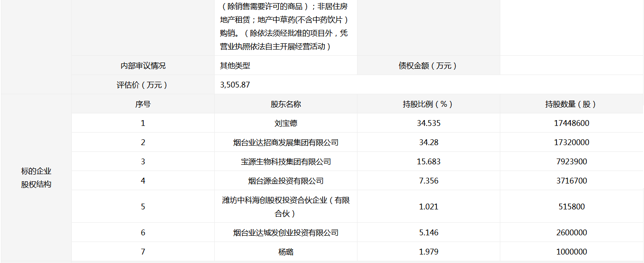Select the 5.146 percentage cell
The height and width of the screenshot is (263, 644).
point(428,233)
